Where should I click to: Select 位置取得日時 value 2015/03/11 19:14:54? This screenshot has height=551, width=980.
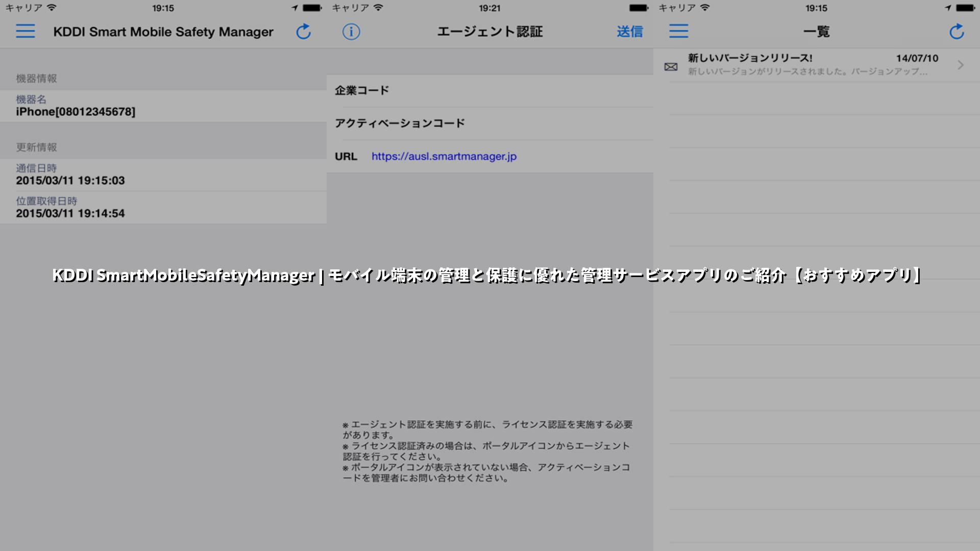(70, 213)
